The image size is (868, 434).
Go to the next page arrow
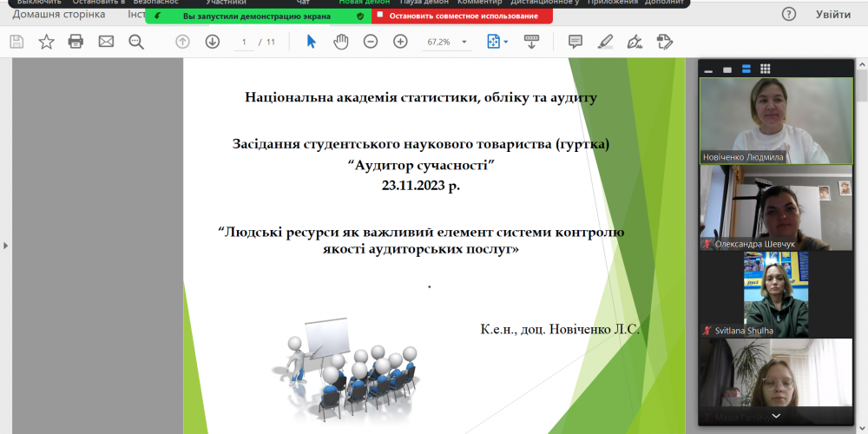(x=212, y=42)
